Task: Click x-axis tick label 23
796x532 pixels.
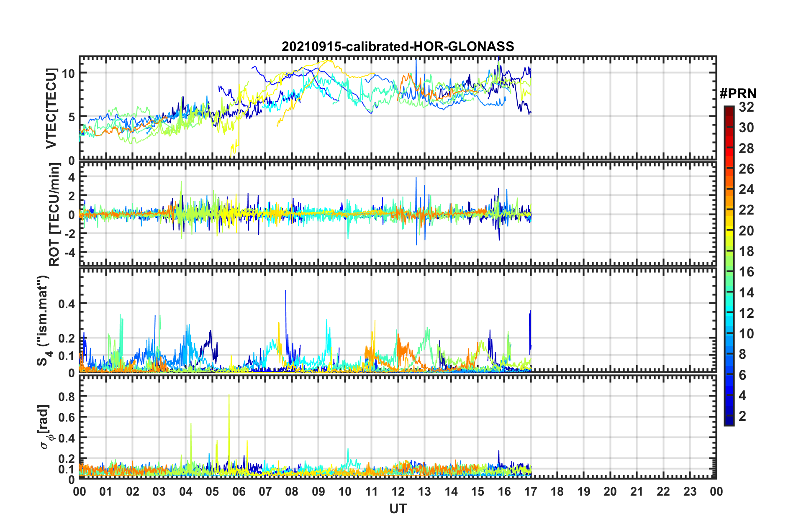Action: [x=690, y=491]
